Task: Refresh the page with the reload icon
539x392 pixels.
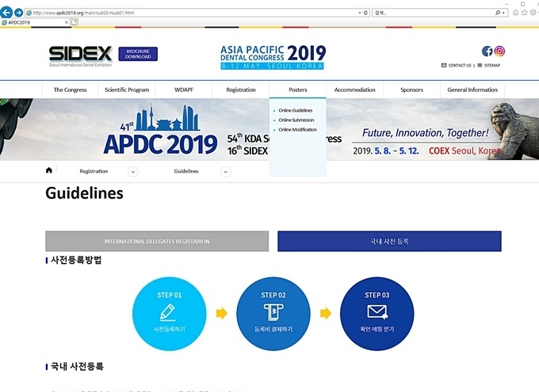Action: click(x=365, y=13)
